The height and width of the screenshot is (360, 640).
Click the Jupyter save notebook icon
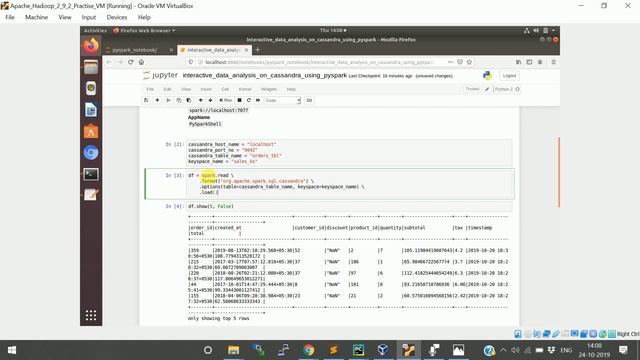point(146,100)
